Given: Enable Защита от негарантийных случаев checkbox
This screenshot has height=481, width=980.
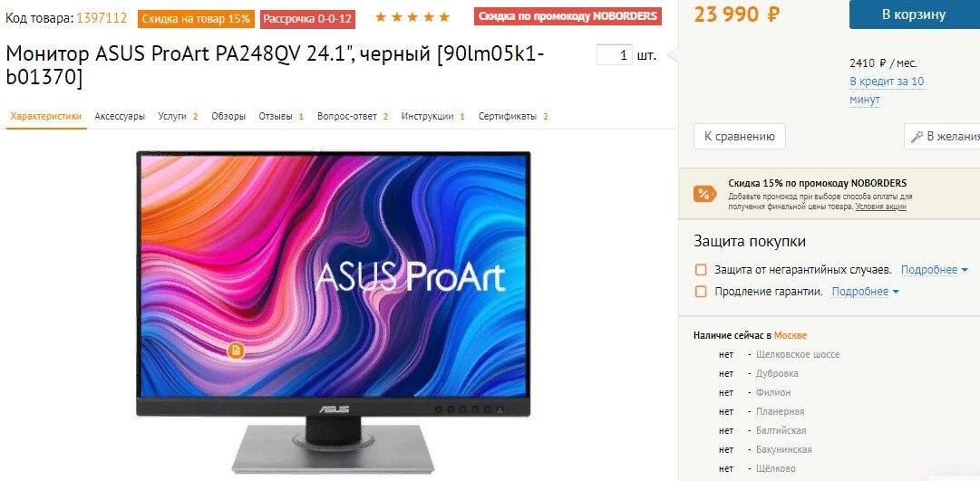Looking at the screenshot, I should [x=701, y=270].
